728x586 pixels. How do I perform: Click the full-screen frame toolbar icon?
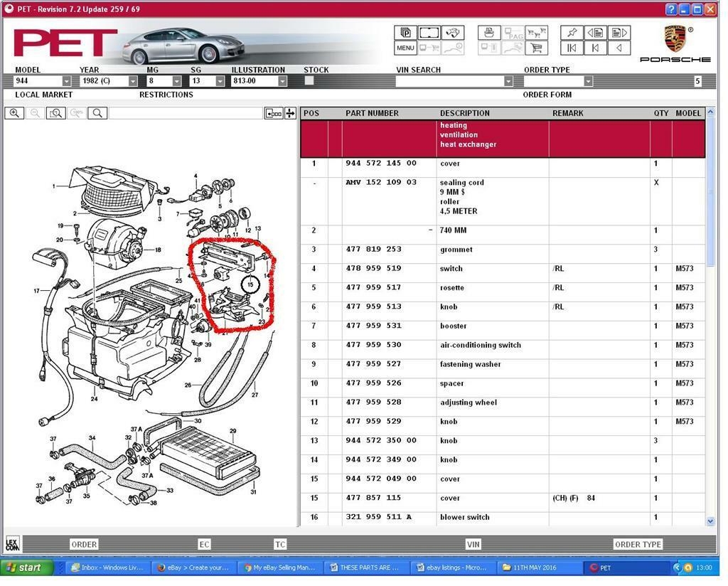coord(429,33)
